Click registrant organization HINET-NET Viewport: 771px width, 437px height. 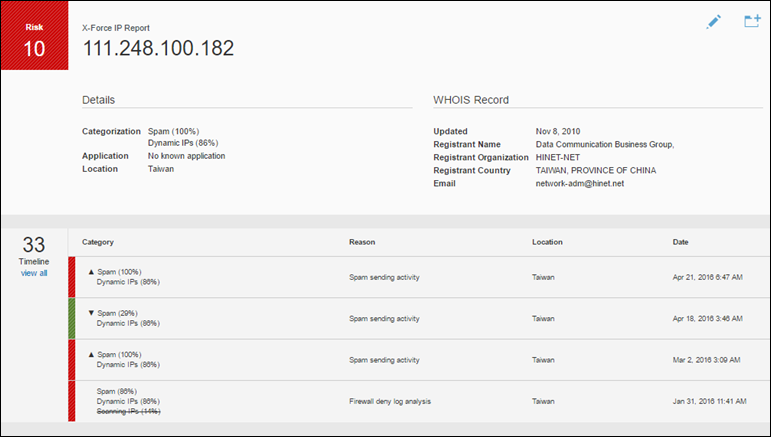pos(558,157)
